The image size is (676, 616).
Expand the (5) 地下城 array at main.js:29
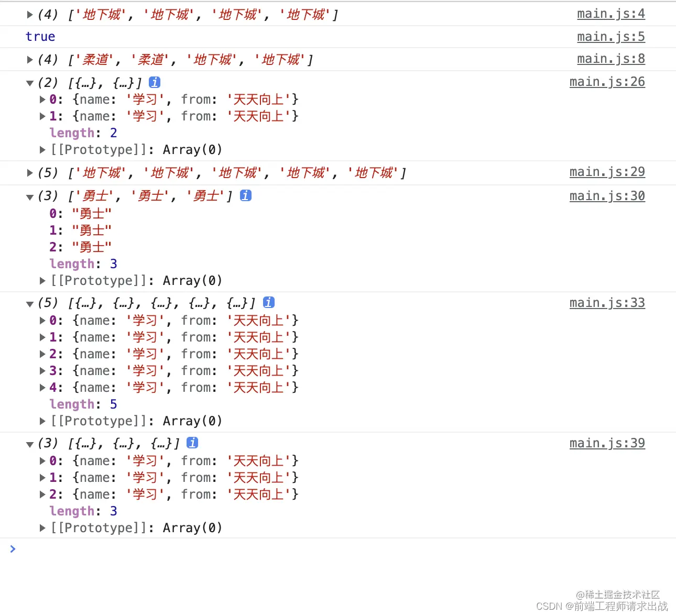coord(30,172)
